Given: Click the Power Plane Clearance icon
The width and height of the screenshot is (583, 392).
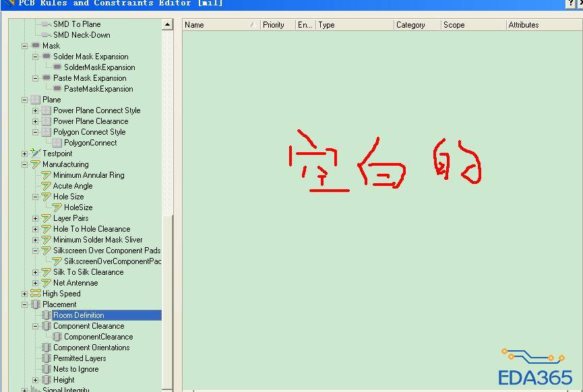Looking at the screenshot, I should coord(46,121).
